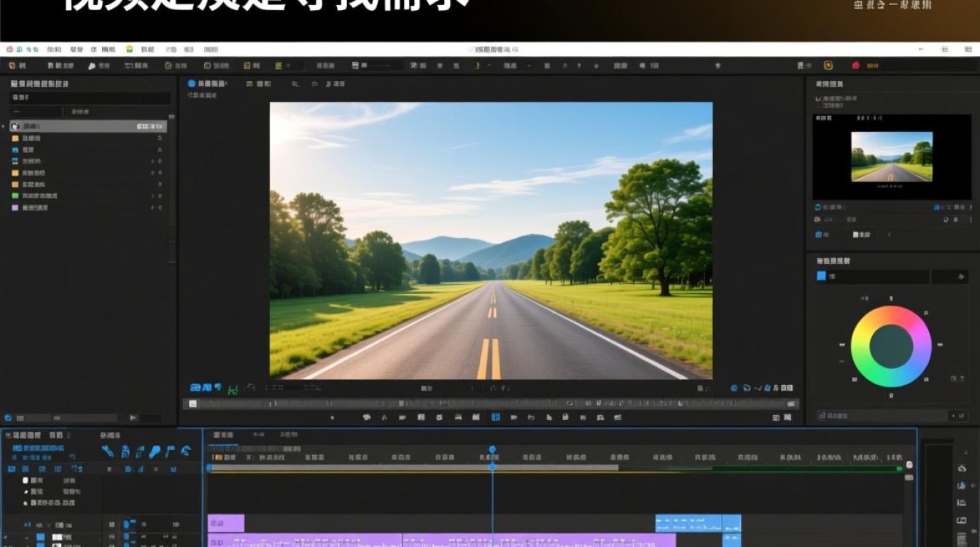The image size is (980, 547).
Task: Click the green icon at the preview's lower-left corner
Action: pyautogui.click(x=233, y=389)
